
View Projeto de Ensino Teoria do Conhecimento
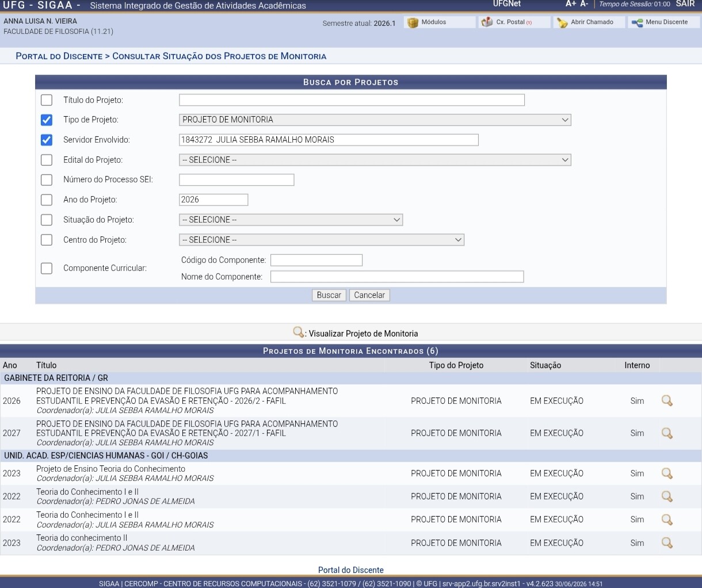(x=667, y=474)
